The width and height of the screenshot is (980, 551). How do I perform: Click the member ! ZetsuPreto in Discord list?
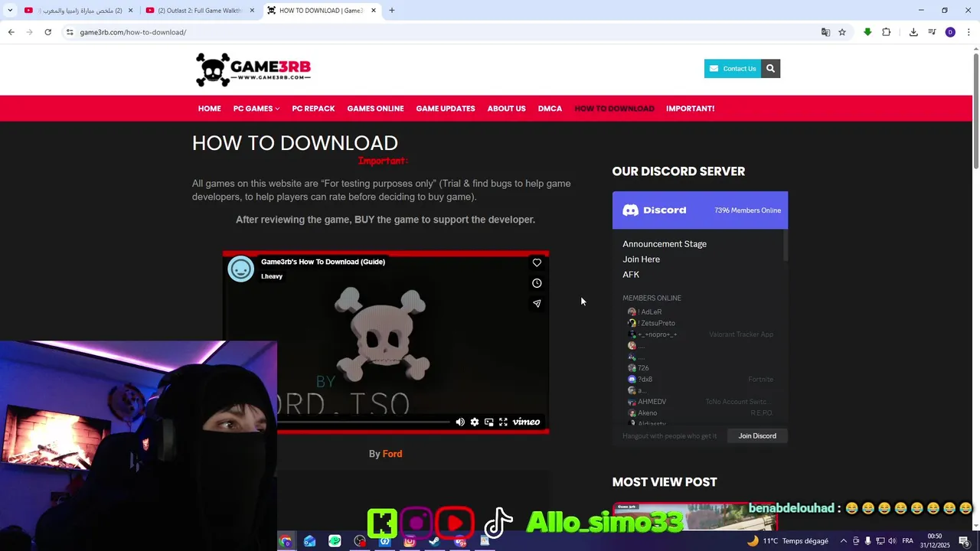[x=652, y=323]
